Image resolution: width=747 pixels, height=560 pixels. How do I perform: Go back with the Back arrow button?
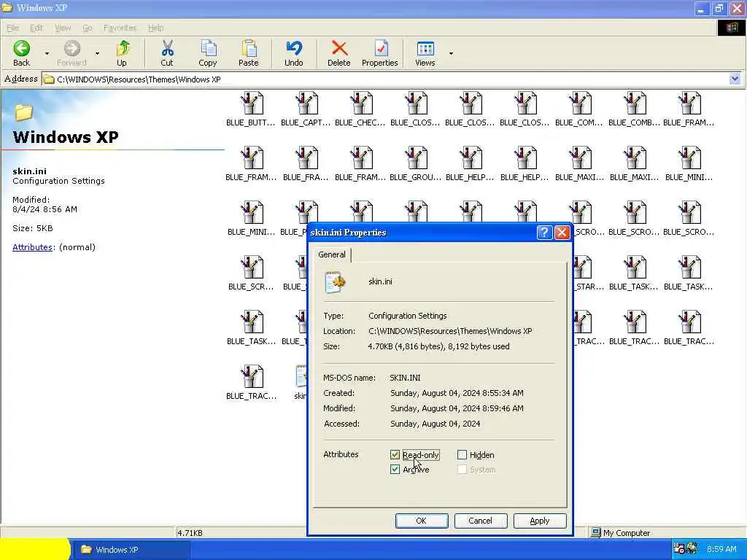(21, 52)
